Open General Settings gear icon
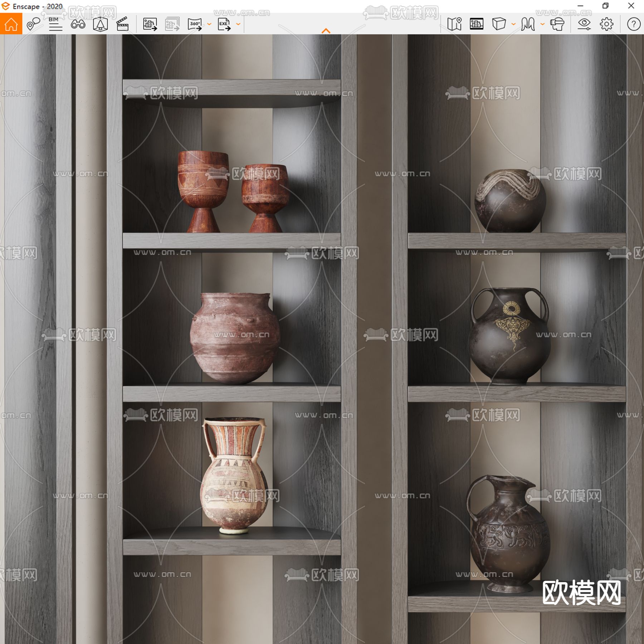The image size is (644, 644). (x=606, y=24)
